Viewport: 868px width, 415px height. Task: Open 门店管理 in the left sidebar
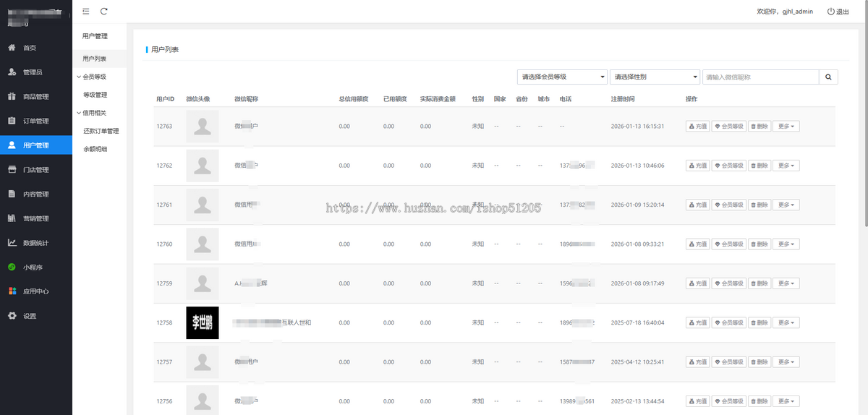tap(36, 170)
